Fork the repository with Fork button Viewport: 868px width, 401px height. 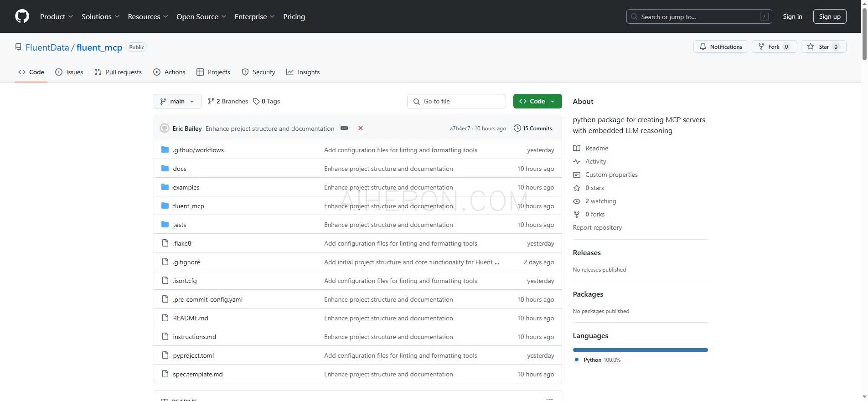point(774,46)
